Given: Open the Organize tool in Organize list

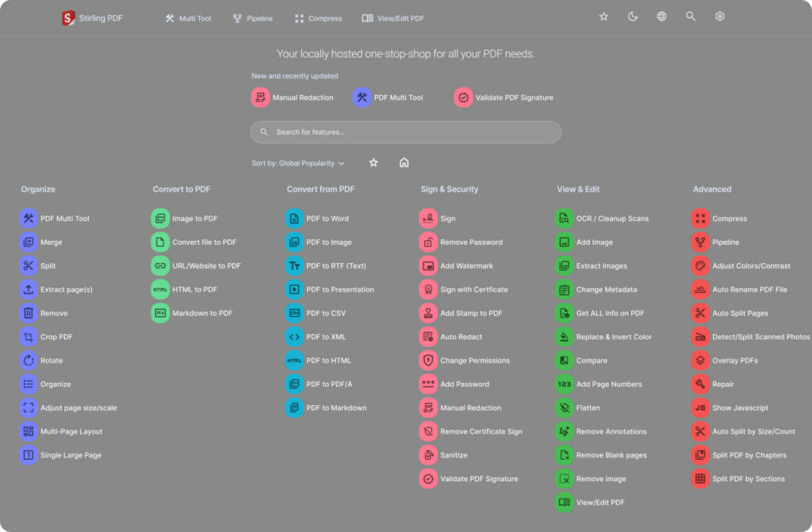Looking at the screenshot, I should click(x=45, y=384).
